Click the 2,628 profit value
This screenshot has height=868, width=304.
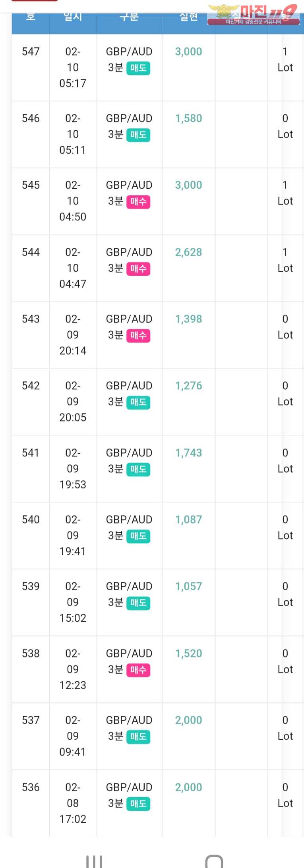tap(188, 252)
